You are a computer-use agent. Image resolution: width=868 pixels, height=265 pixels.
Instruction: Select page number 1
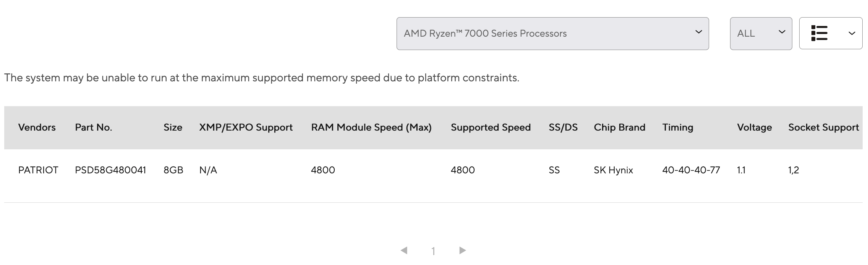click(x=433, y=251)
